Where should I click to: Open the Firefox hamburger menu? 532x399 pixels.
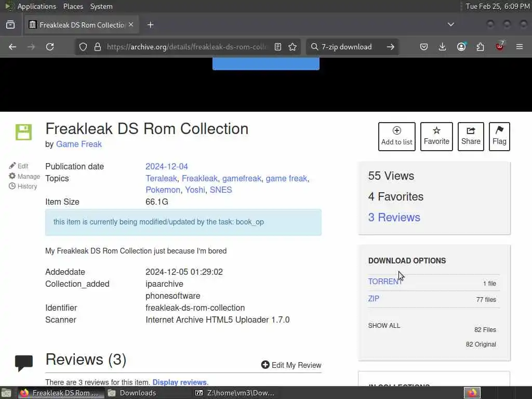[520, 47]
